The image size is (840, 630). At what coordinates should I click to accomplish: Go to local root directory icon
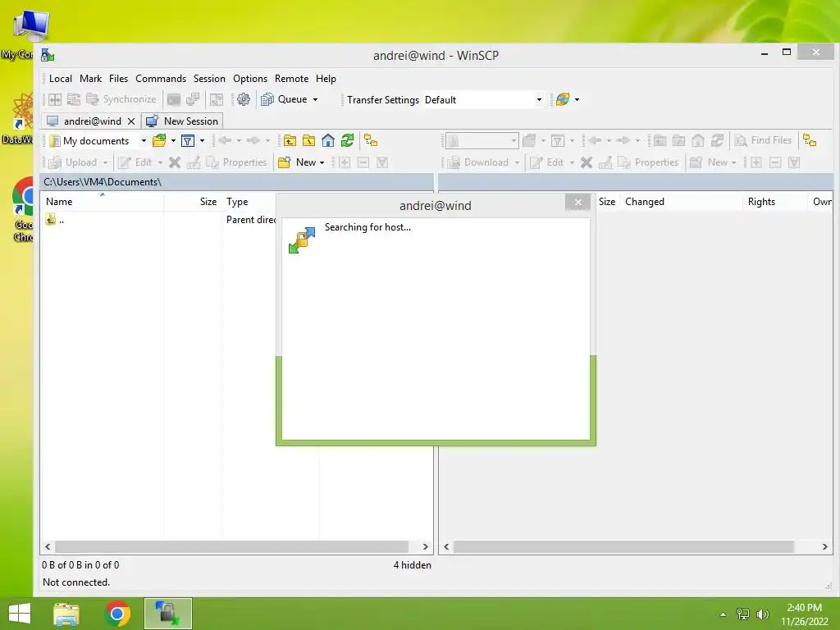[x=309, y=141]
